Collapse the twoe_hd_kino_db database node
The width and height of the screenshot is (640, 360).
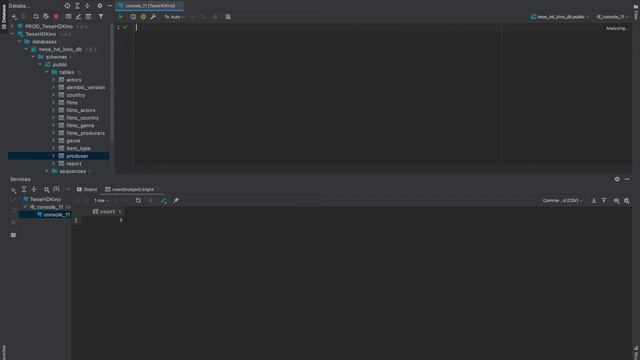26,49
